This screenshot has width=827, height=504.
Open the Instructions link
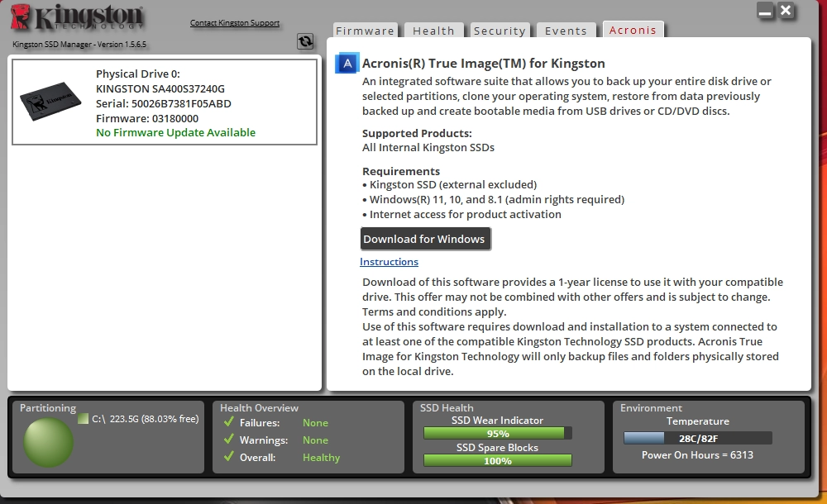(x=390, y=262)
